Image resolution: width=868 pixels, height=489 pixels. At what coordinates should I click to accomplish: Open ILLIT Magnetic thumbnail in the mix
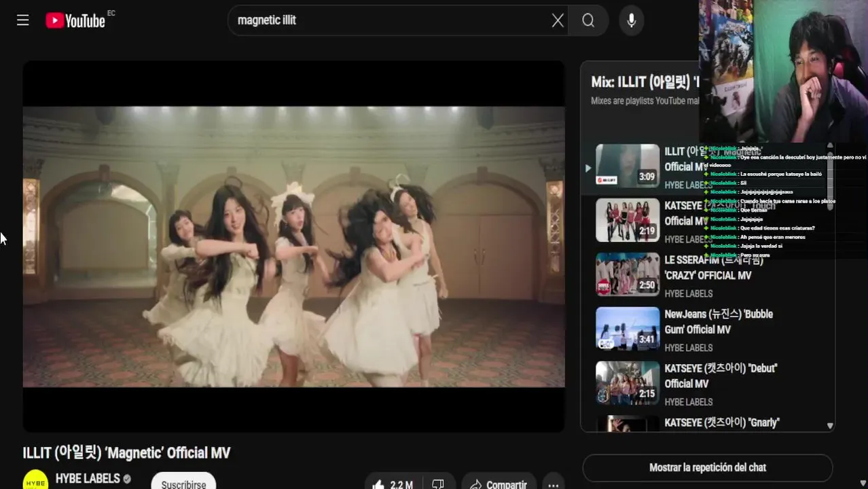628,166
